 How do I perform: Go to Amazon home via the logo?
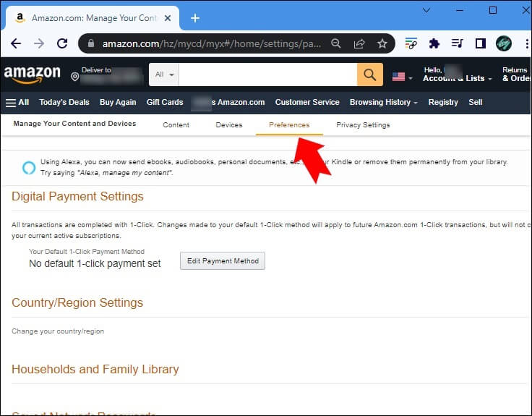(33, 74)
